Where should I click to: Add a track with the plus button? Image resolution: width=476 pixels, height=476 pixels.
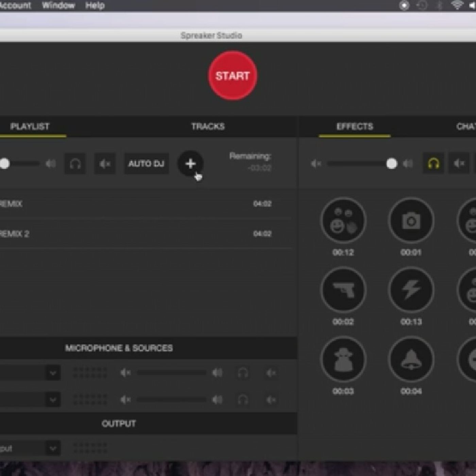(190, 164)
